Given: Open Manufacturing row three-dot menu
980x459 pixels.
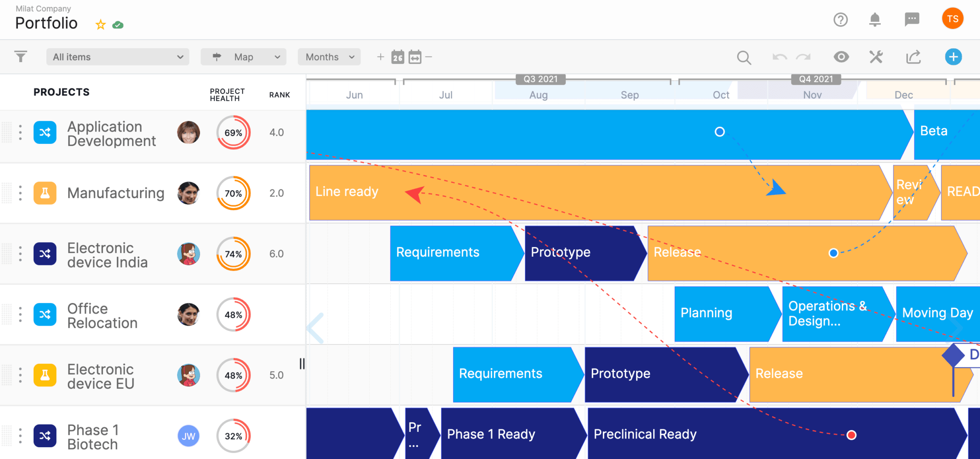Looking at the screenshot, I should click(21, 193).
